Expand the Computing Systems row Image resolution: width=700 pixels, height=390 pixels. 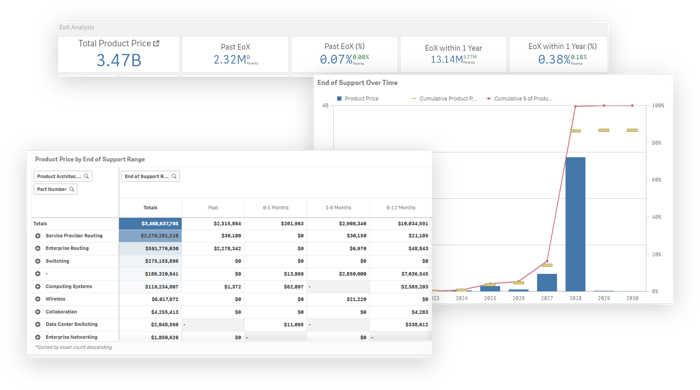38,286
